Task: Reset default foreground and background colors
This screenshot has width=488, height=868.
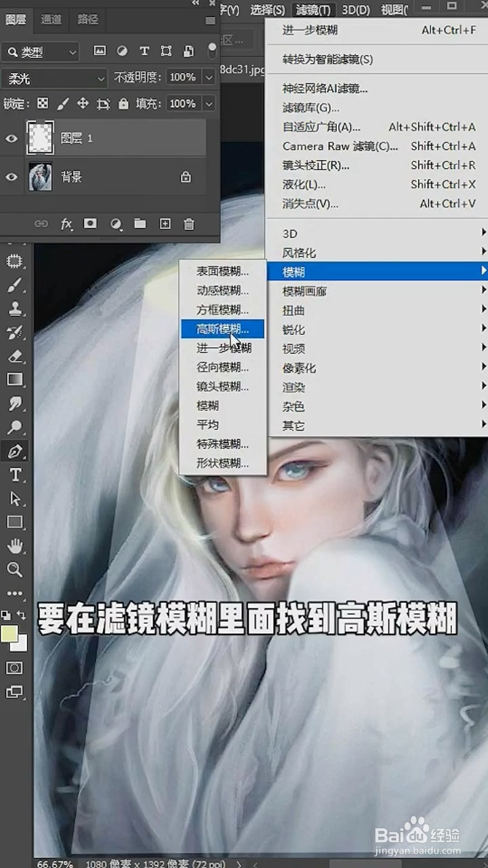Action: click(x=5, y=615)
